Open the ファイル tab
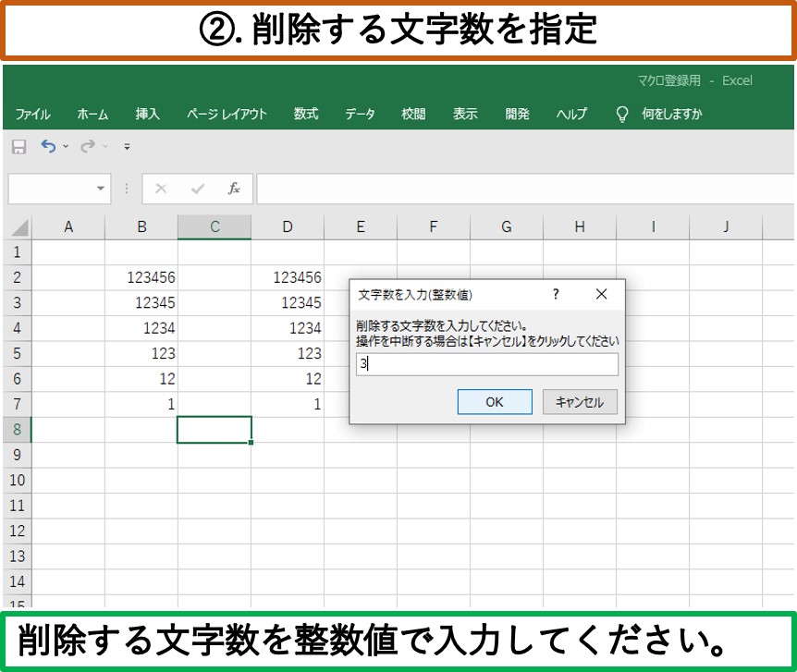The image size is (797, 672). pos(32,115)
